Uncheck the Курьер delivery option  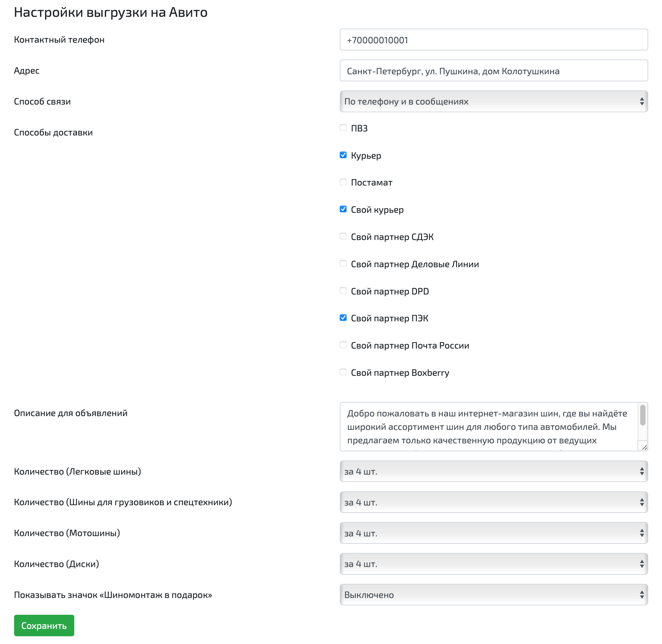343,155
